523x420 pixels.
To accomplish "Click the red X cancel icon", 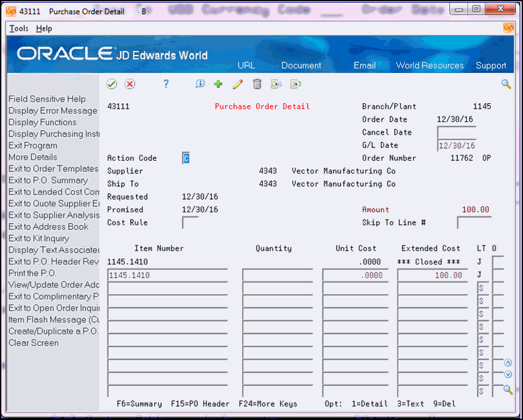I will click(x=130, y=84).
